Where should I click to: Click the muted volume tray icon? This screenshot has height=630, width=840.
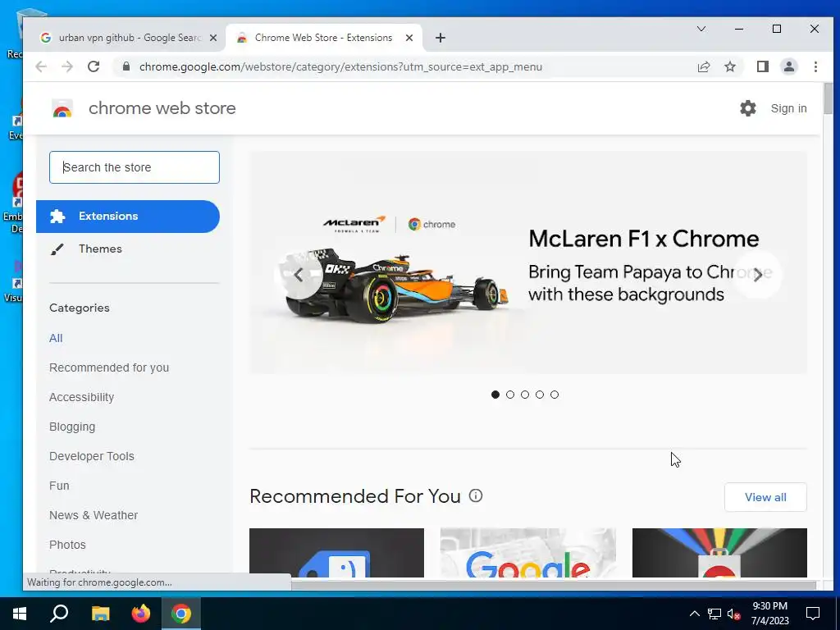point(733,614)
